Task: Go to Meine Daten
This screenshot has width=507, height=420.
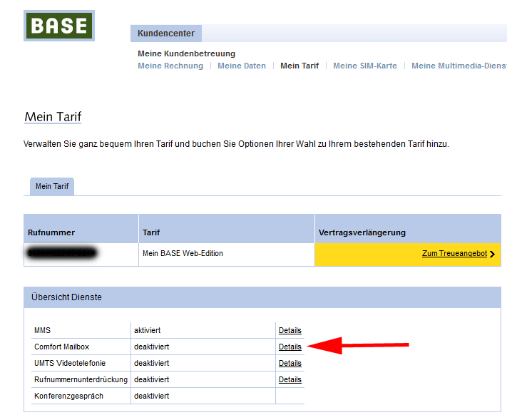Action: pos(242,66)
